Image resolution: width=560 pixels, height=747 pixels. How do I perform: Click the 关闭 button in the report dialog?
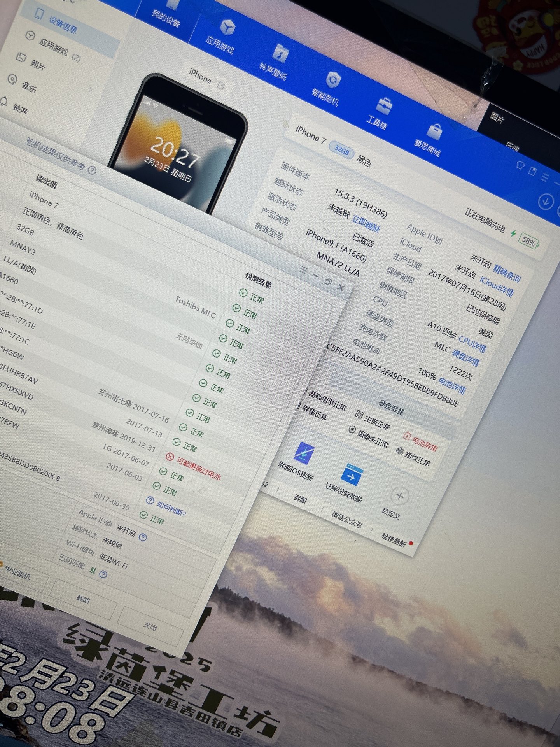150,626
